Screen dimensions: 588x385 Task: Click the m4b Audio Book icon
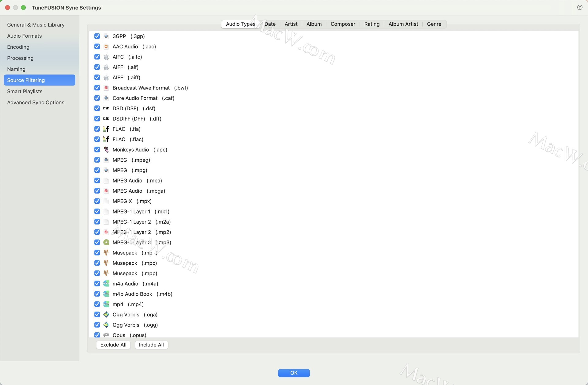(x=106, y=294)
